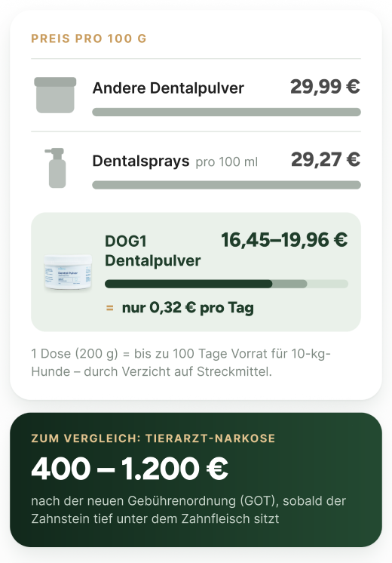Select the Dentalsprays label
The width and height of the screenshot is (392, 563).
click(x=140, y=162)
